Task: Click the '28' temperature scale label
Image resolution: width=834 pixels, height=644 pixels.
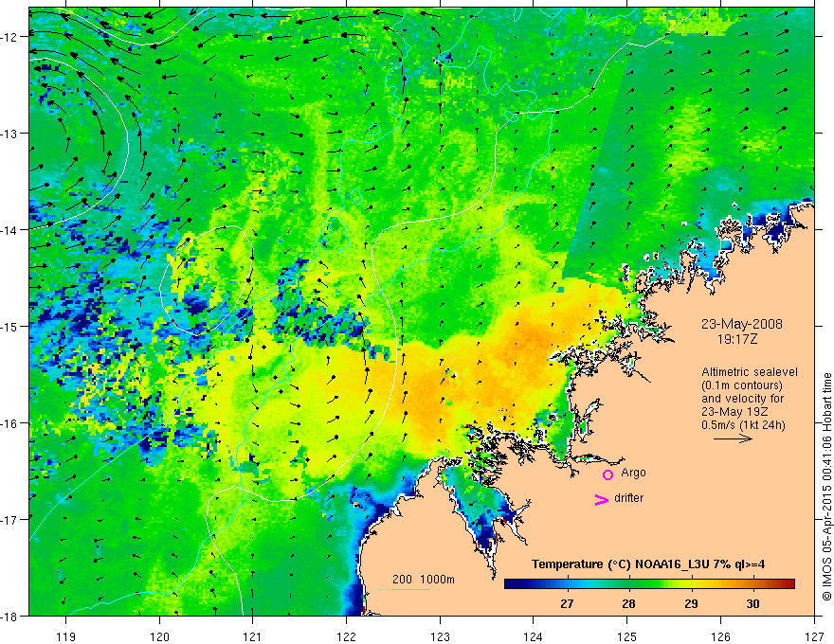Action: pyautogui.click(x=628, y=603)
